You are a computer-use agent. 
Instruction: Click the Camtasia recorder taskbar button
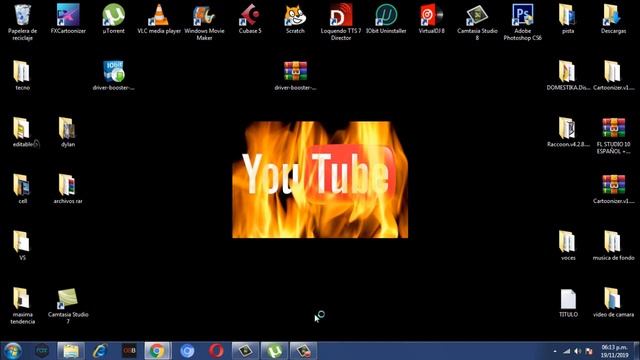303,351
